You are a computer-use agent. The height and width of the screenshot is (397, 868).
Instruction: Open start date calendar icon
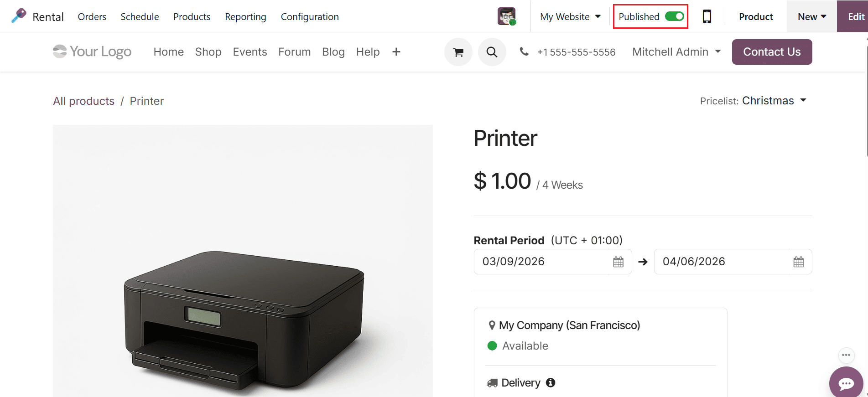tap(618, 262)
